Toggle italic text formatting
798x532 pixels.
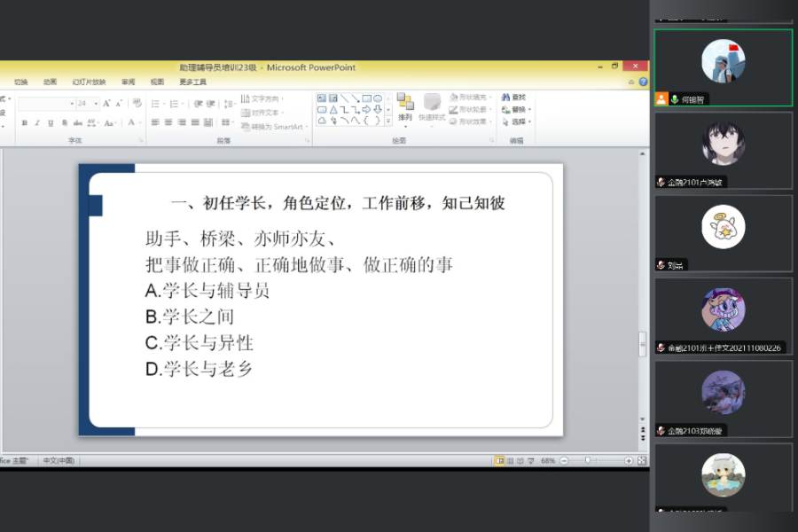pos(37,122)
